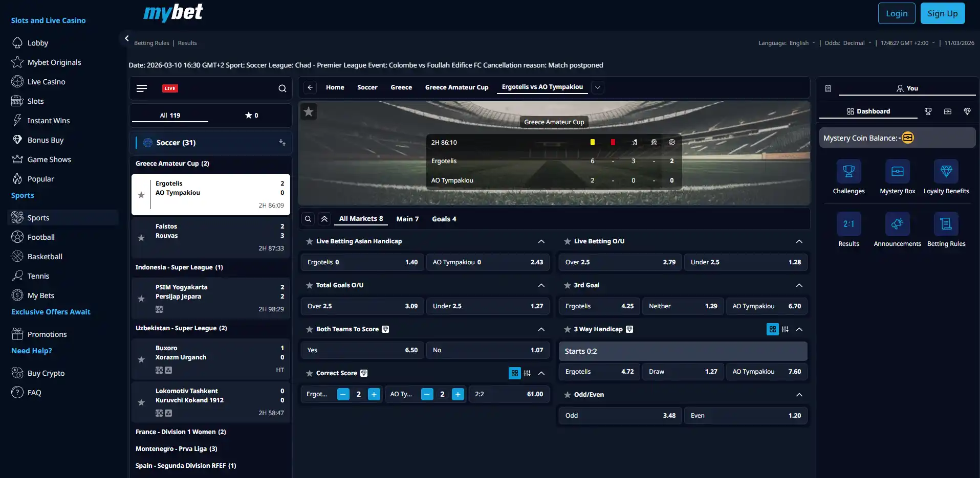Open Instant Wins lightning icon

(17, 121)
